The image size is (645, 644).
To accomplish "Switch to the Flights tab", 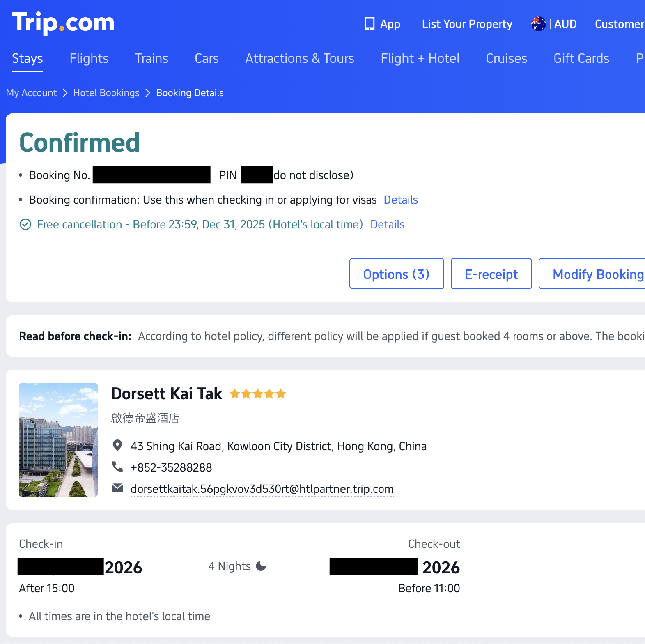I will tap(89, 59).
